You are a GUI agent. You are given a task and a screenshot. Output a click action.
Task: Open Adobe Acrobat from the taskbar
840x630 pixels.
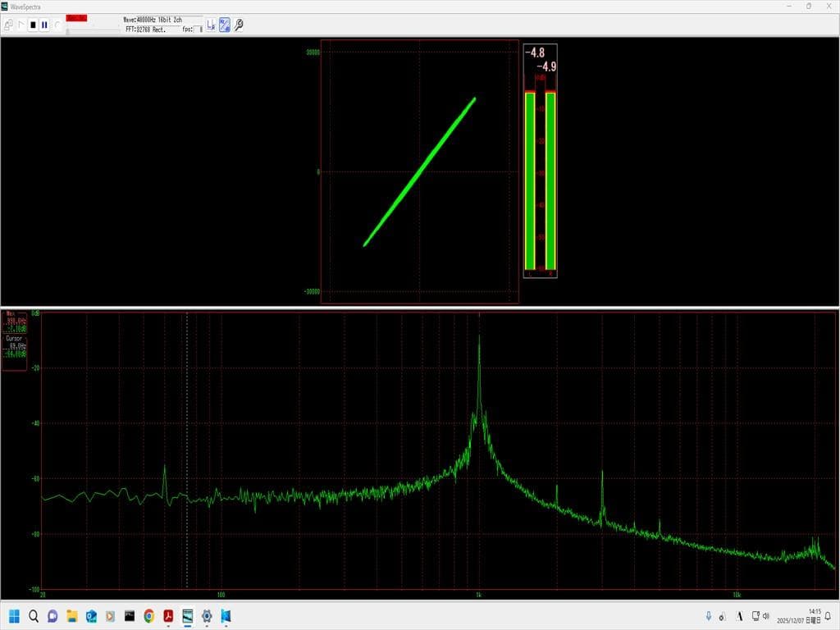click(168, 615)
